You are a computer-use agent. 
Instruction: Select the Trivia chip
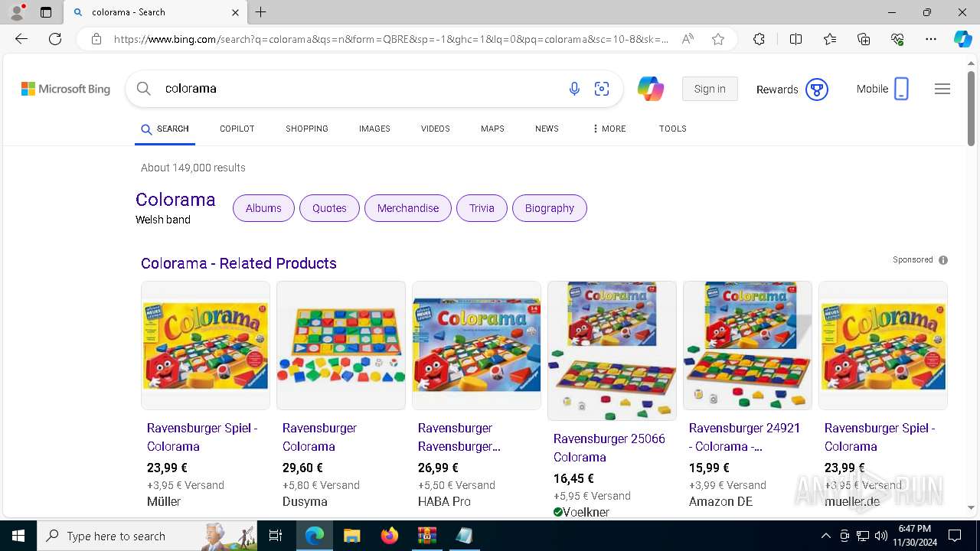482,208
